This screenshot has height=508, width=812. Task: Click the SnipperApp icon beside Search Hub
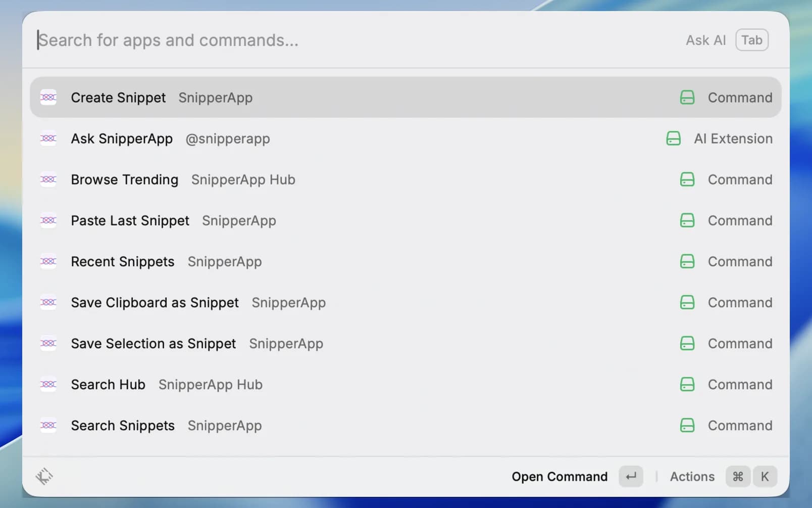coord(48,384)
